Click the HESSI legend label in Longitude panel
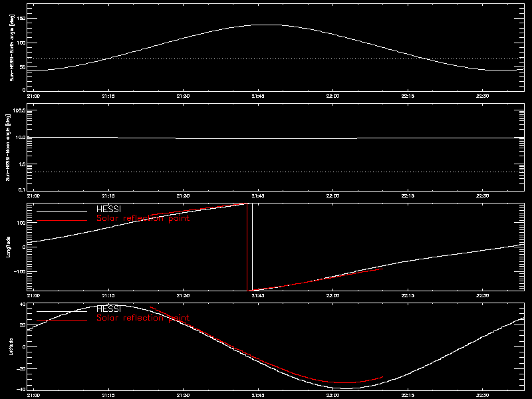 [108, 209]
